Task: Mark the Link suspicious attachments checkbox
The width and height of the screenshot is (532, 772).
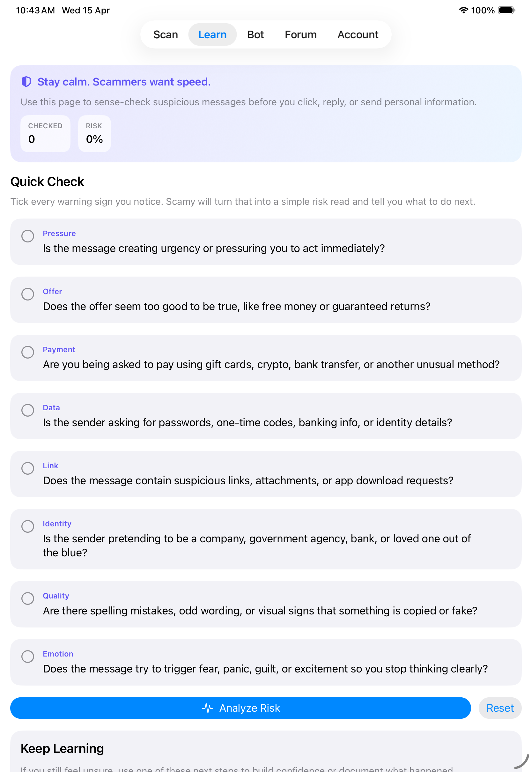Action: point(28,468)
